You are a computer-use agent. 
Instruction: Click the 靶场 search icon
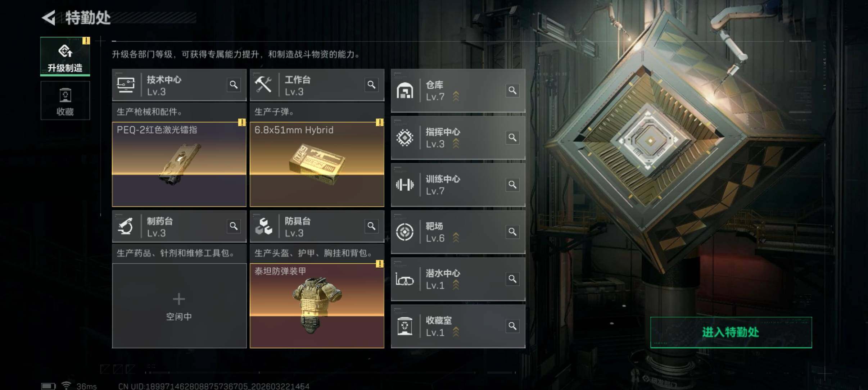pos(512,232)
